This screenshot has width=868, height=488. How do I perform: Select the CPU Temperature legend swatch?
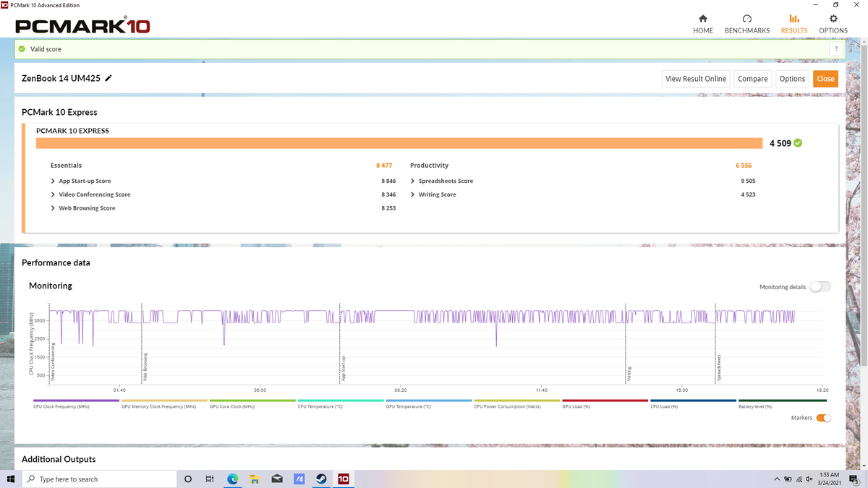(x=341, y=401)
